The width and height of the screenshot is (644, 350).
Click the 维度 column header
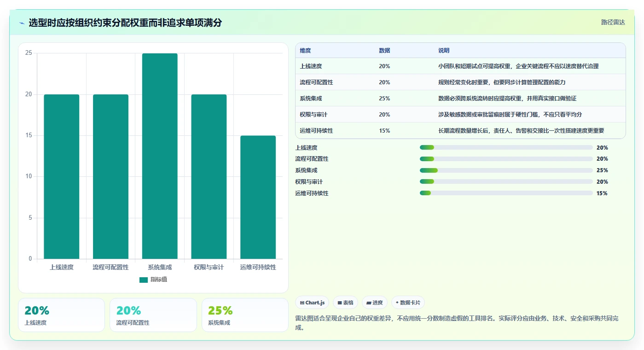(x=305, y=51)
